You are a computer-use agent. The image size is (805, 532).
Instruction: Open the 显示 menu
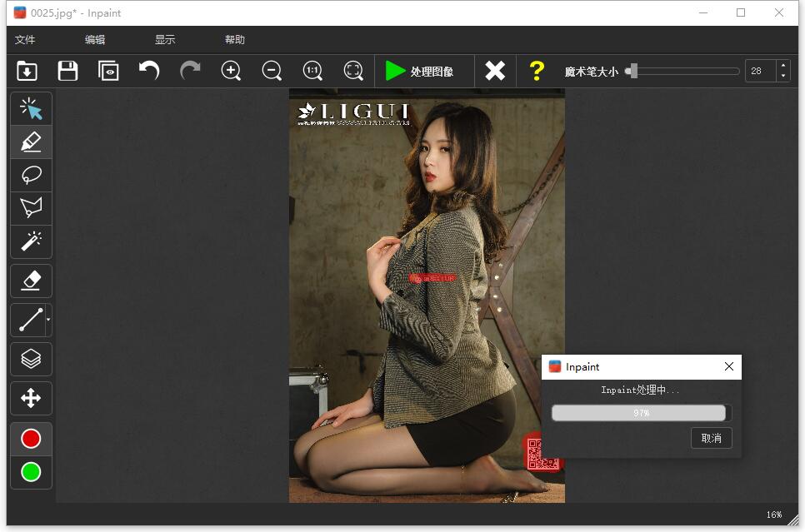(x=165, y=39)
